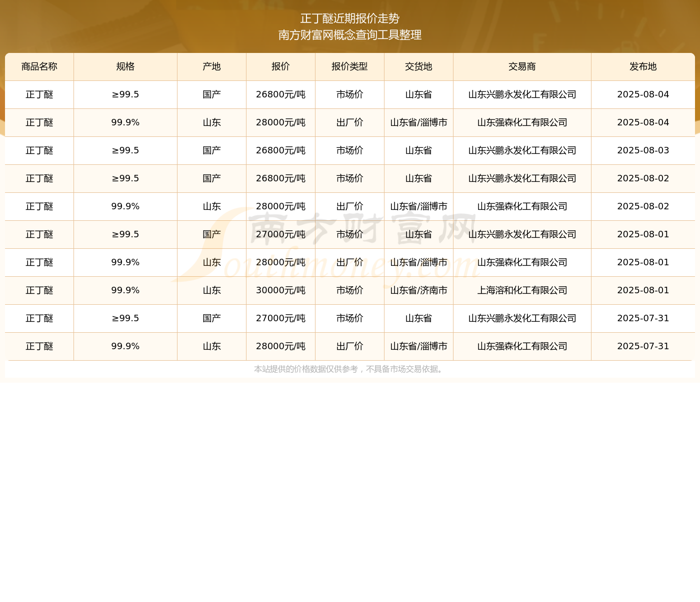Click 26800元/吨 in the 2025-08-03 row
Viewport: 700px width, 602px height.
click(280, 150)
